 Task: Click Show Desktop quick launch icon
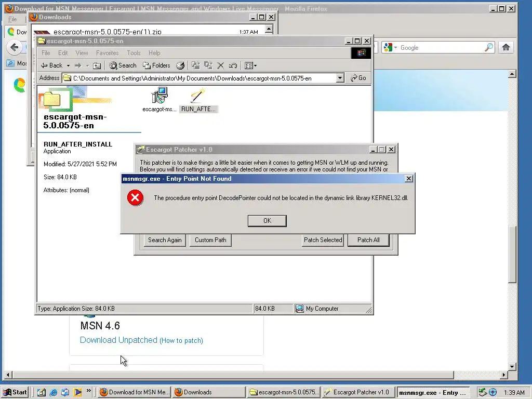click(x=42, y=392)
